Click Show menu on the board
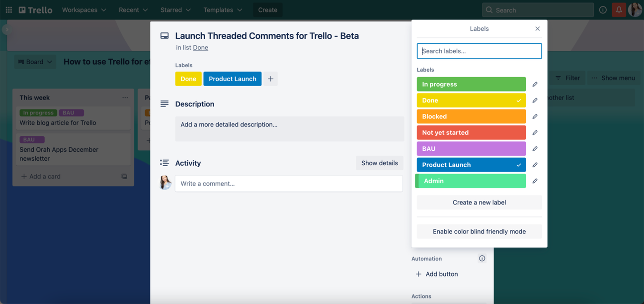Image resolution: width=644 pixels, height=304 pixels. click(613, 78)
